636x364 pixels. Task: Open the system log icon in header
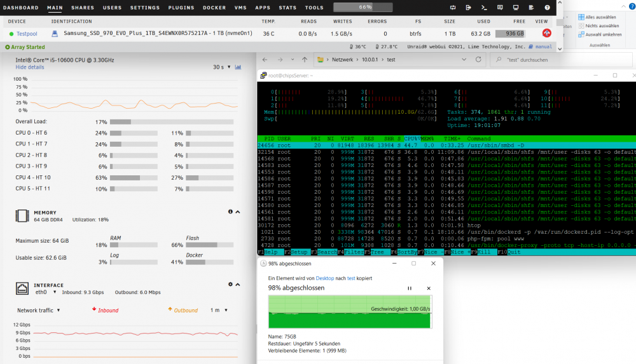pos(531,7)
